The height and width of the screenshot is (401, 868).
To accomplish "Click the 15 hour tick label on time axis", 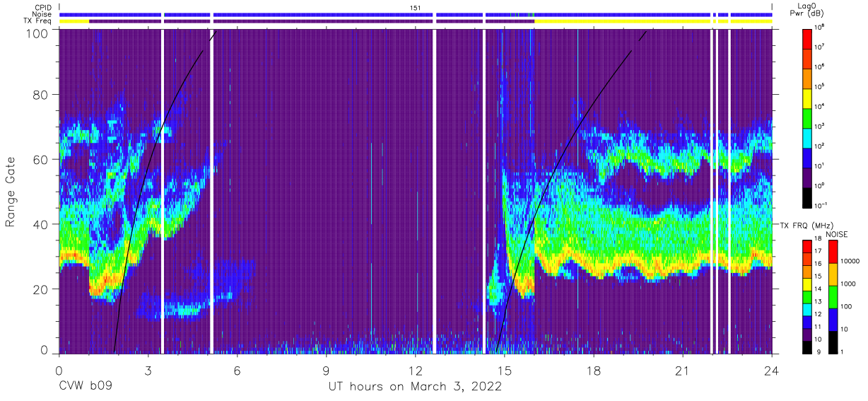I will click(505, 370).
